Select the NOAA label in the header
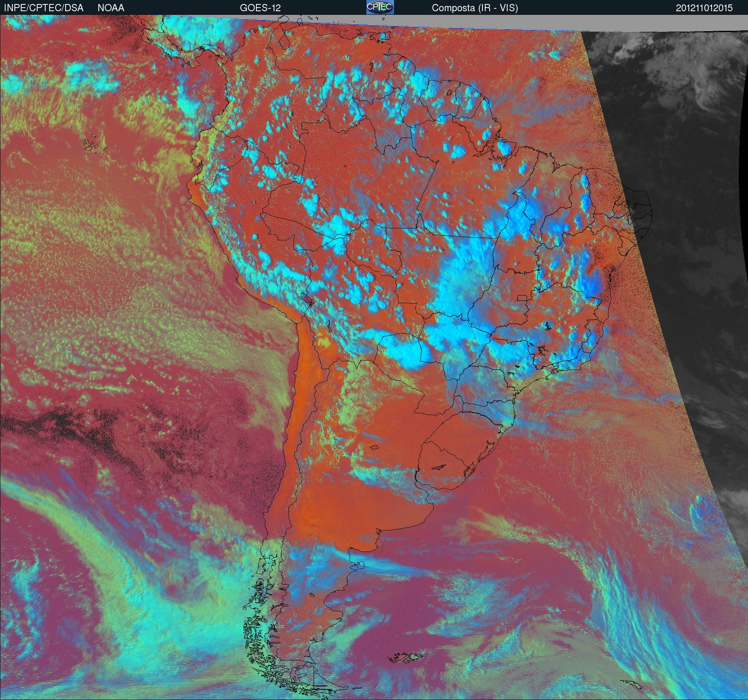 coord(111,8)
